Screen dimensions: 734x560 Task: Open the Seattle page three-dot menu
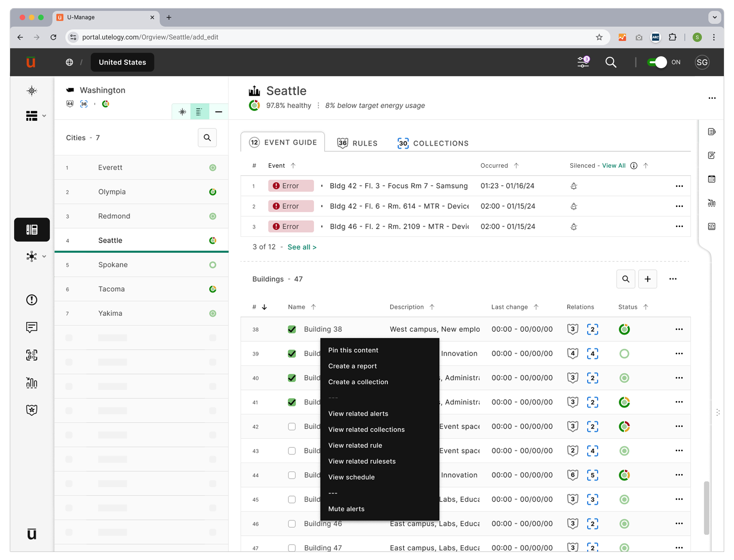(712, 98)
